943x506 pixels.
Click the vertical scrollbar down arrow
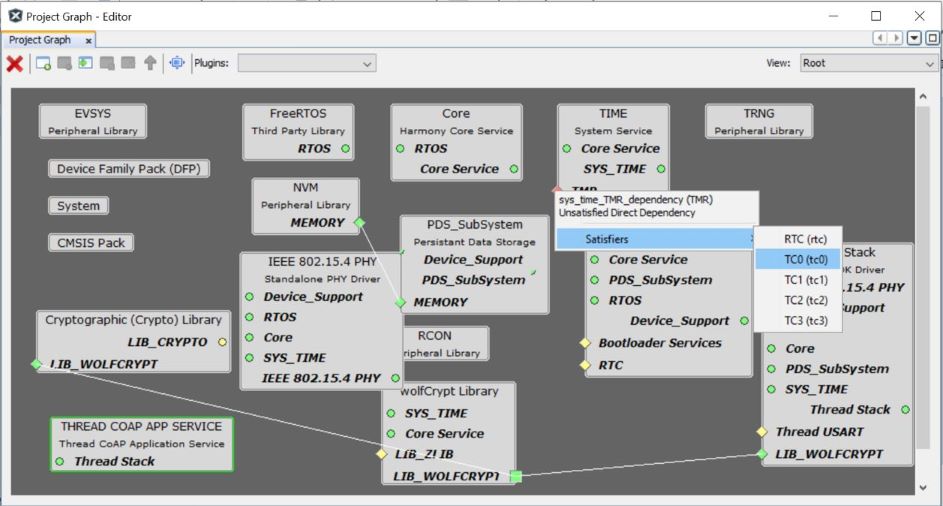point(923,488)
